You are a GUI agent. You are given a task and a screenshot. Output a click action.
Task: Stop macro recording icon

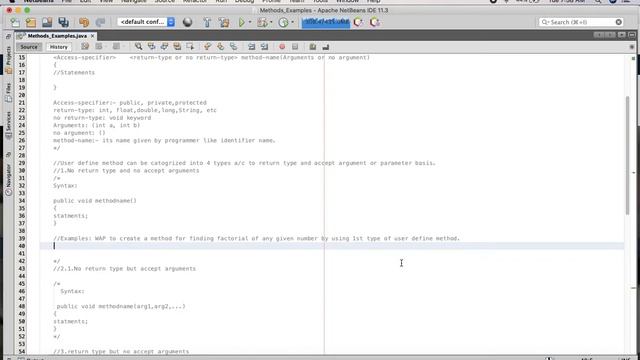[295, 47]
